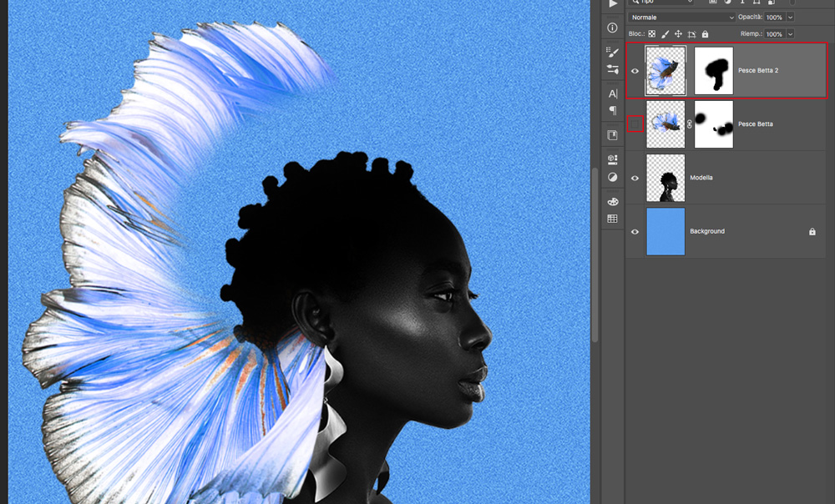Open the Normale blend mode dropdown

(x=682, y=18)
